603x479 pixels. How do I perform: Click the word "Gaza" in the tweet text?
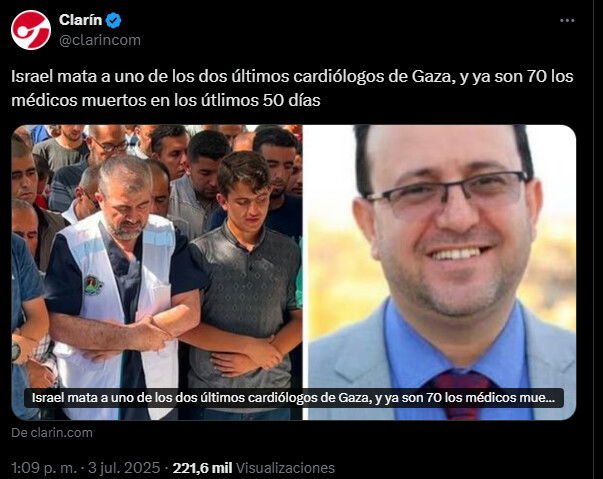(431, 76)
